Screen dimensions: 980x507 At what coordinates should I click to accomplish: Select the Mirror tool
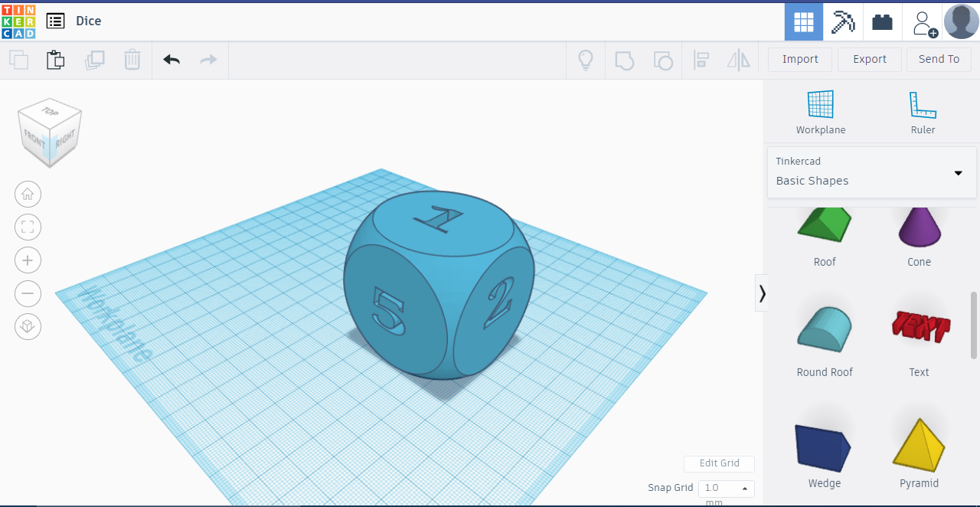pyautogui.click(x=737, y=59)
